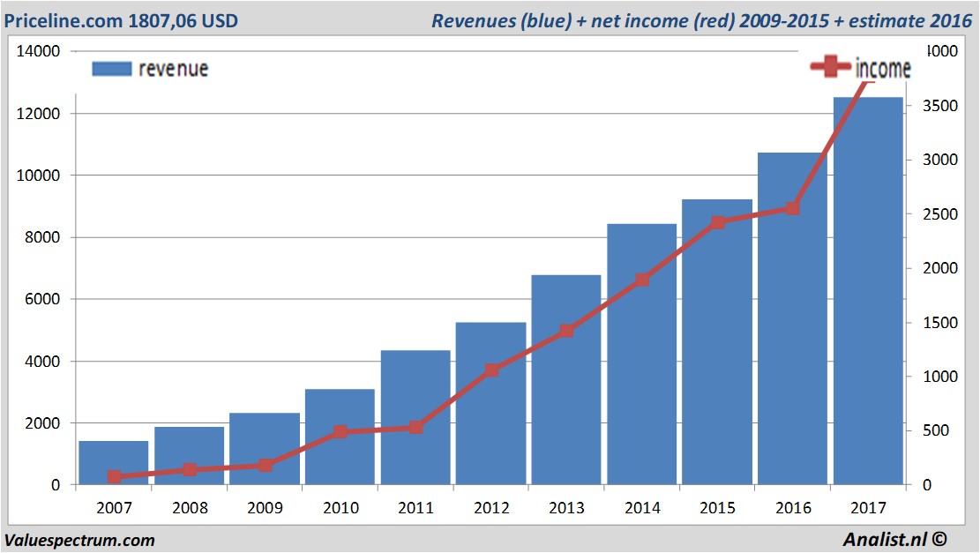Select the 2007 income data point

coord(115,477)
